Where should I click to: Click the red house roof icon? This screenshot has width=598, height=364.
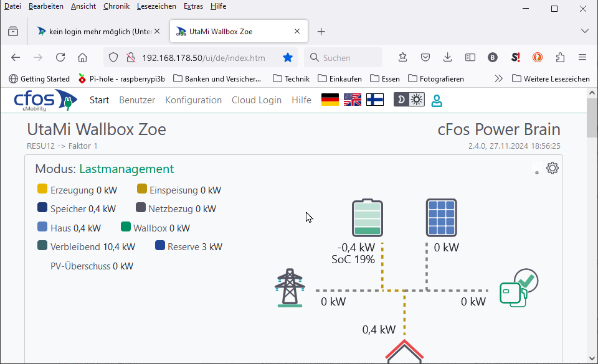tap(404, 351)
